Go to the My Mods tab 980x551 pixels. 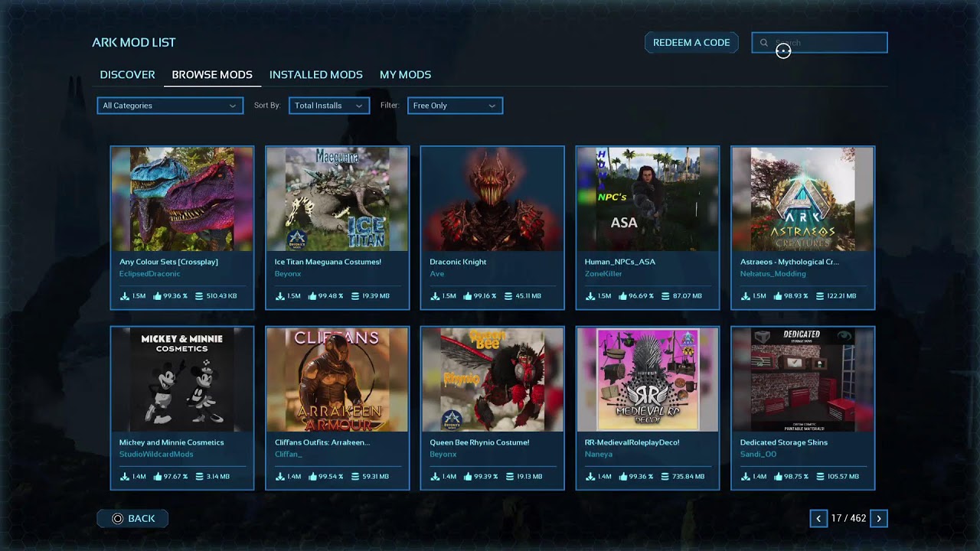(x=406, y=74)
